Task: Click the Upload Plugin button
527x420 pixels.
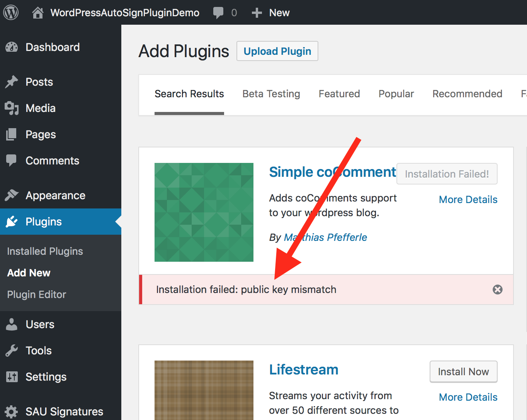Action: pos(277,51)
